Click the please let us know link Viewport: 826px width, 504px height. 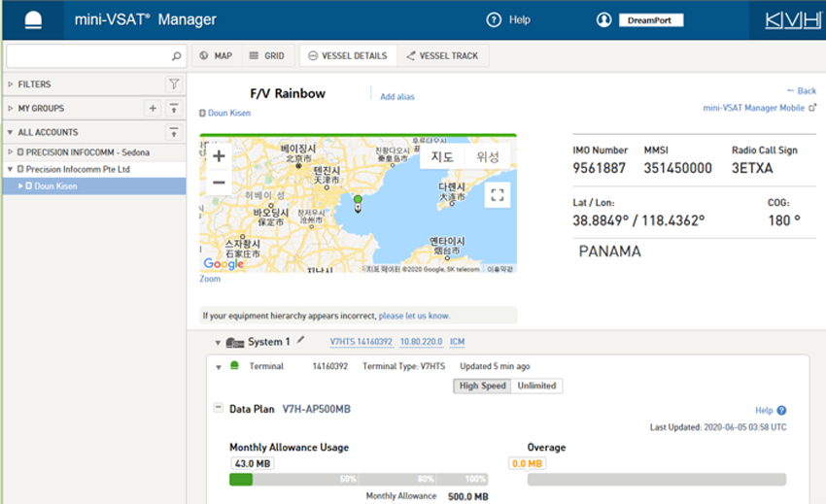[x=414, y=316]
